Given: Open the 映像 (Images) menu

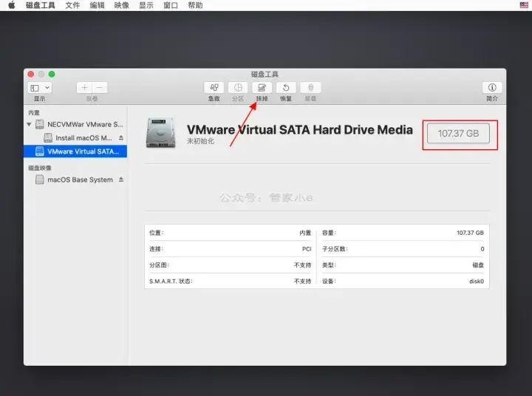Looking at the screenshot, I should [x=121, y=5].
